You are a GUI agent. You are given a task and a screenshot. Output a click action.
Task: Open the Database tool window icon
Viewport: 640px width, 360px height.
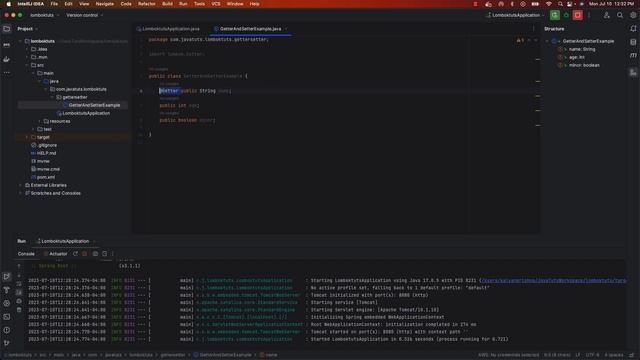(x=633, y=42)
